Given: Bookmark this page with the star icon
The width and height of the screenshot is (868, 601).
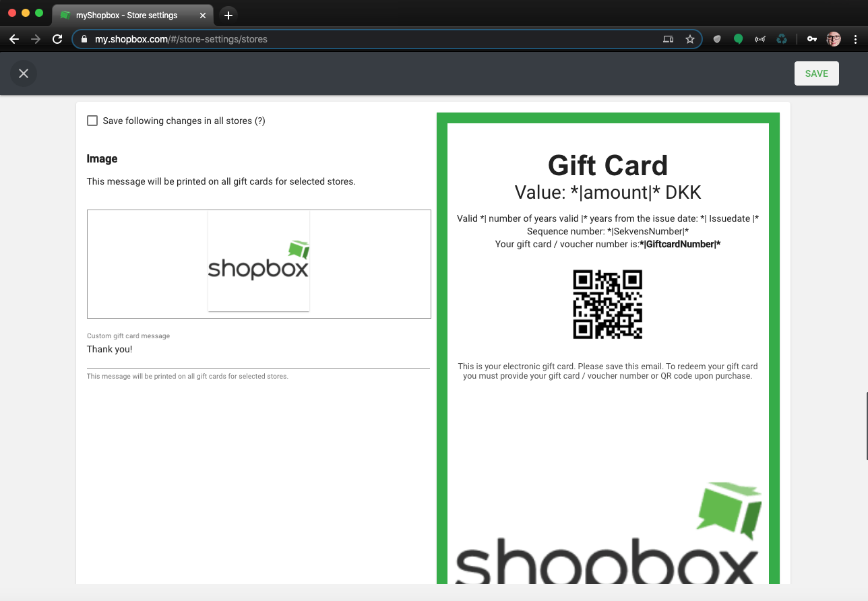Looking at the screenshot, I should (689, 39).
